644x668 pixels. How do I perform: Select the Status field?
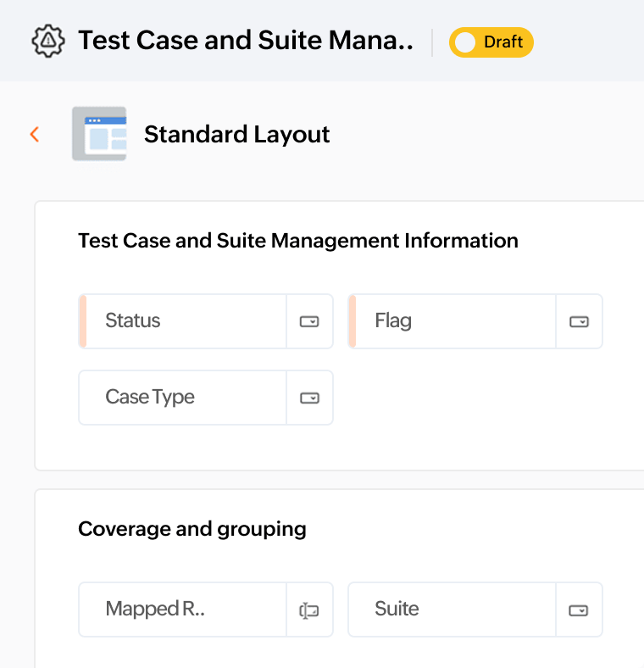click(x=206, y=321)
